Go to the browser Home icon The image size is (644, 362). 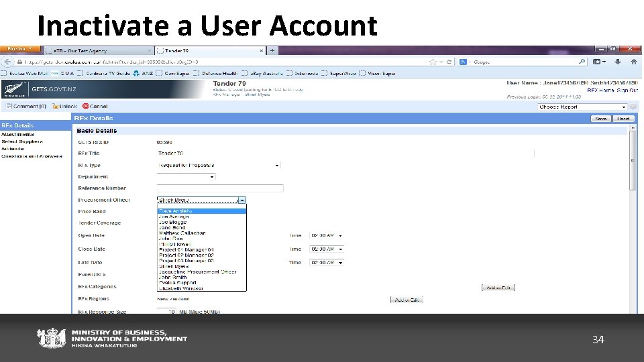point(634,62)
